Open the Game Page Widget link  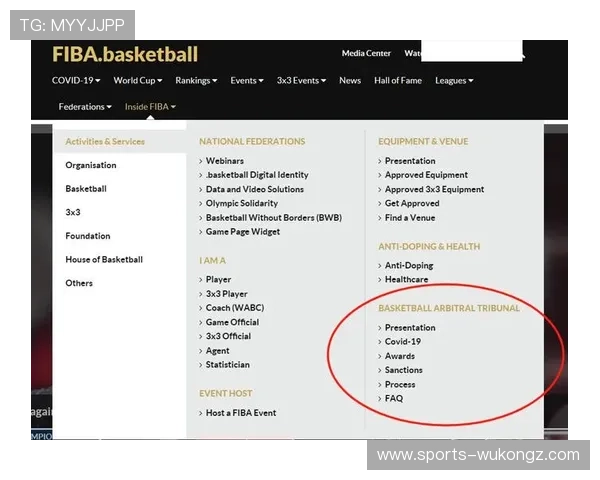[x=243, y=232]
